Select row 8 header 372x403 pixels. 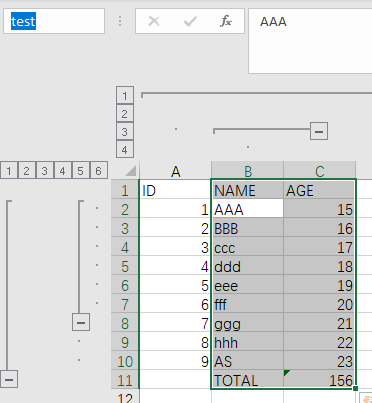(125, 323)
